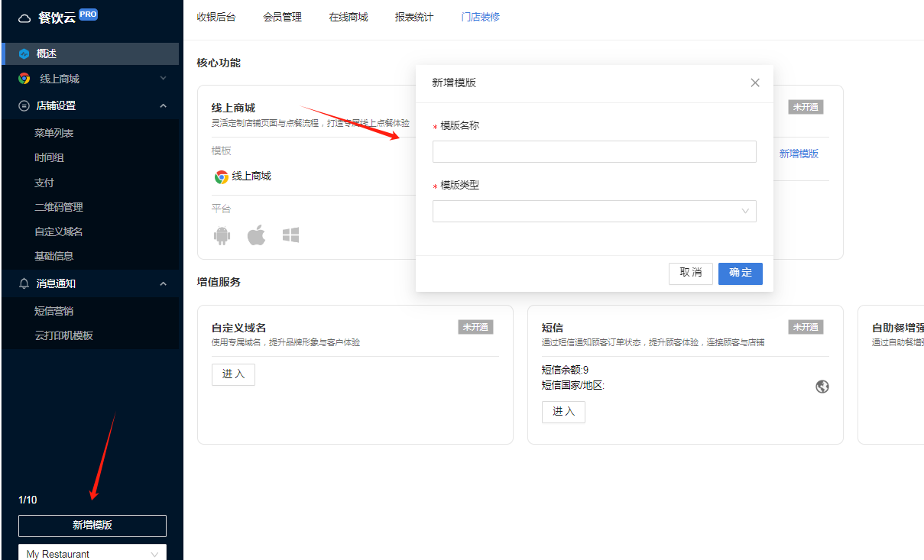Select the Windows platform icon
Screen dimensions: 924x560
tap(290, 235)
